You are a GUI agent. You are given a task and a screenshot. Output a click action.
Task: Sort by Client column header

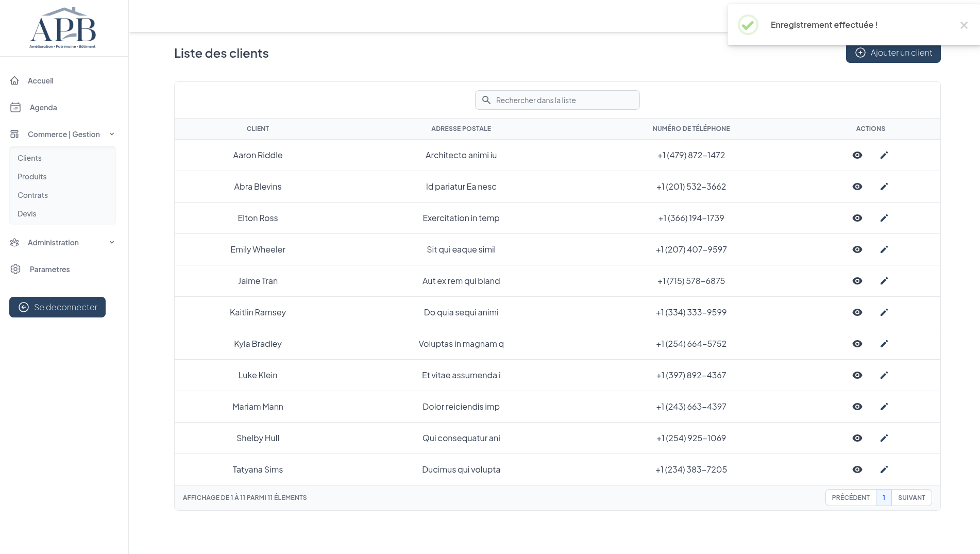pyautogui.click(x=258, y=129)
